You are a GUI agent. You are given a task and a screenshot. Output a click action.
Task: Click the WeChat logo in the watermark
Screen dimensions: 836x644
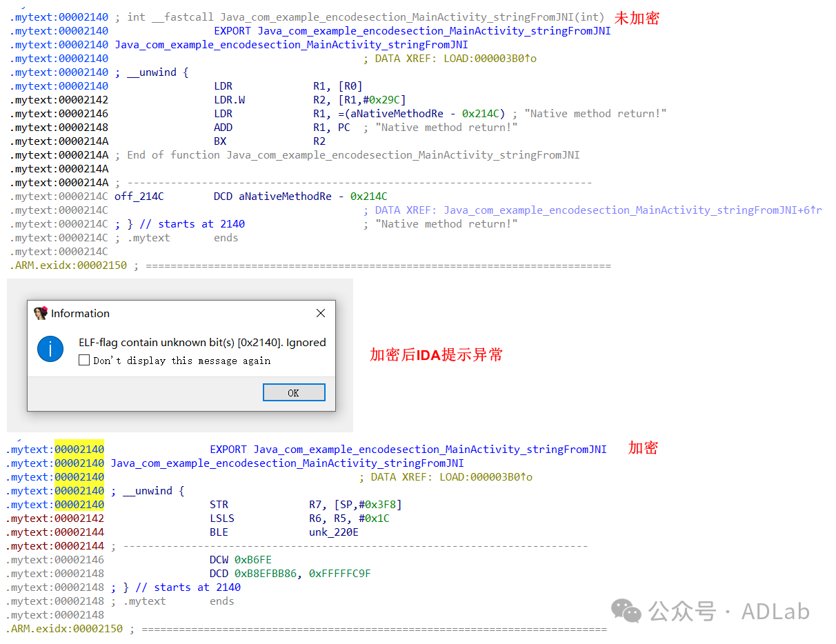point(627,611)
